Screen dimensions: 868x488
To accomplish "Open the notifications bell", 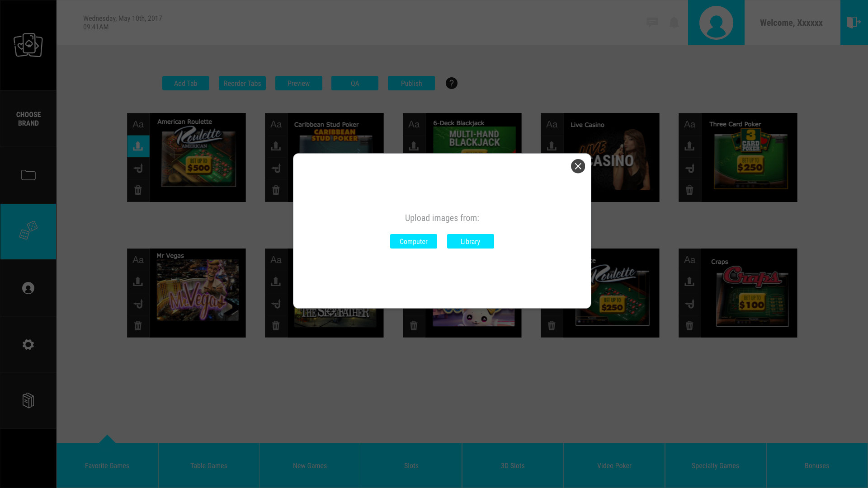I will [674, 22].
